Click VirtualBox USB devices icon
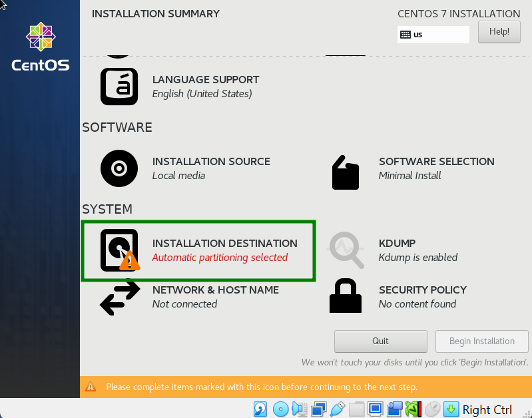The image size is (532, 418). point(338,409)
